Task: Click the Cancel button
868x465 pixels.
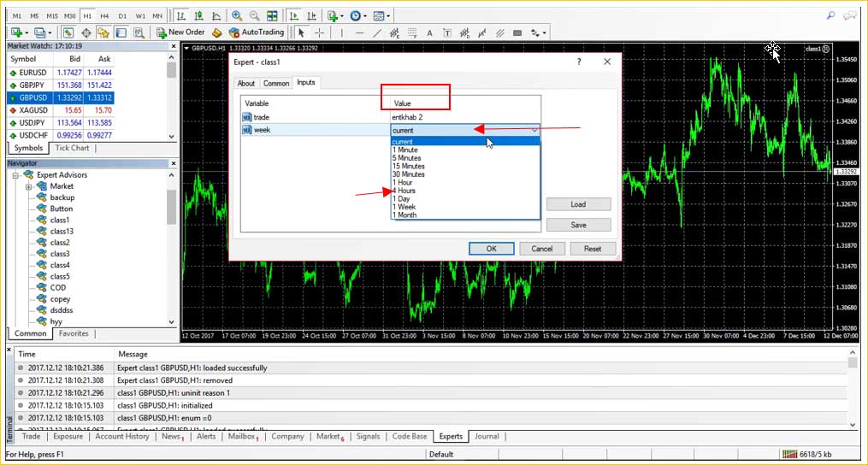Action: (542, 249)
